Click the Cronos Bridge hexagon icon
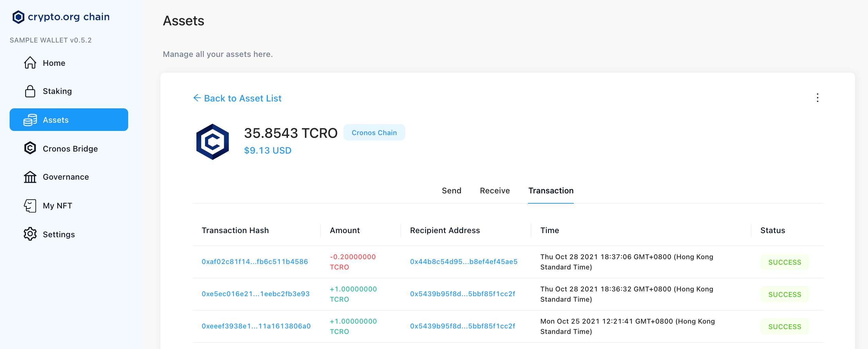 30,148
